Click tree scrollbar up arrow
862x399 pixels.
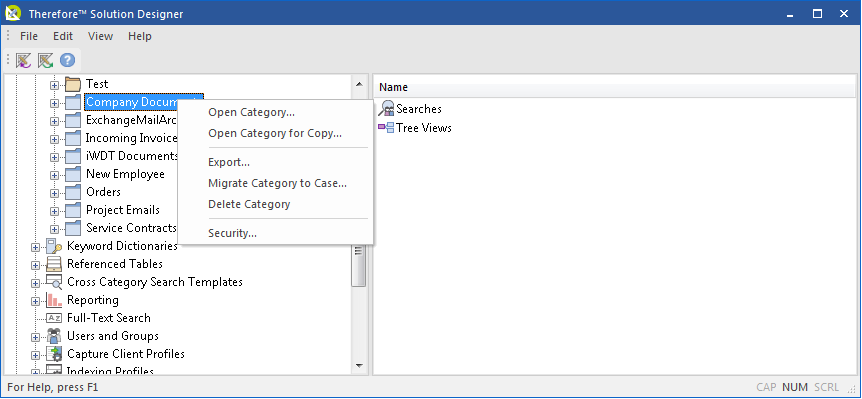[359, 84]
